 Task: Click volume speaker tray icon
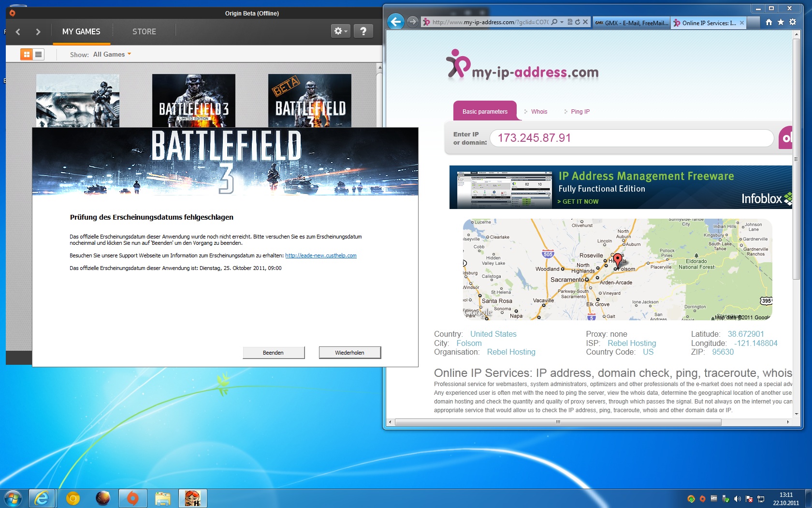click(x=737, y=499)
